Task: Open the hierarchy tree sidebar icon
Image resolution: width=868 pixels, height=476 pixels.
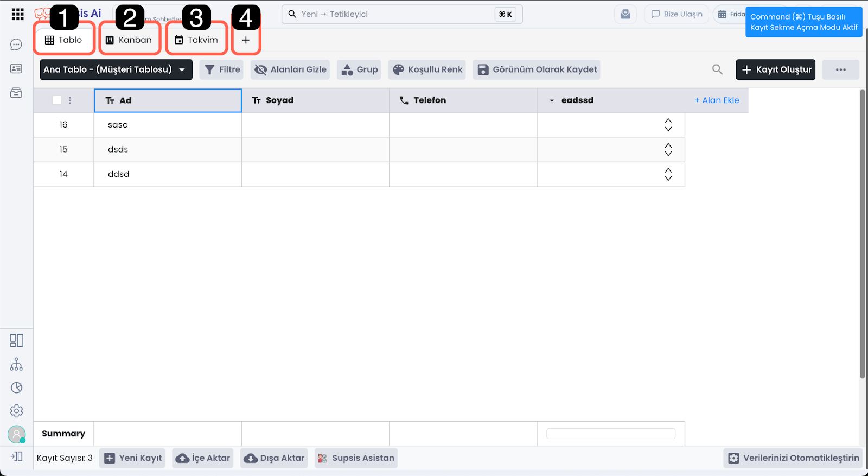Action: click(x=16, y=364)
